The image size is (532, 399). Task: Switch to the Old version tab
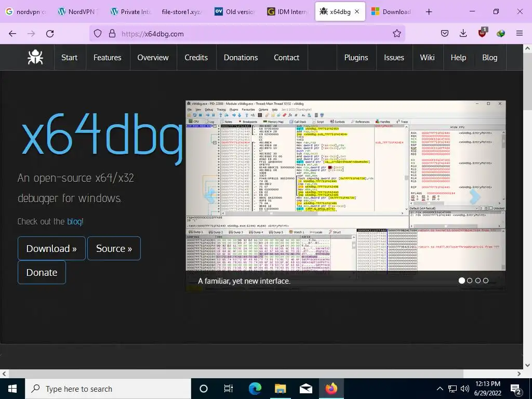[x=235, y=11]
